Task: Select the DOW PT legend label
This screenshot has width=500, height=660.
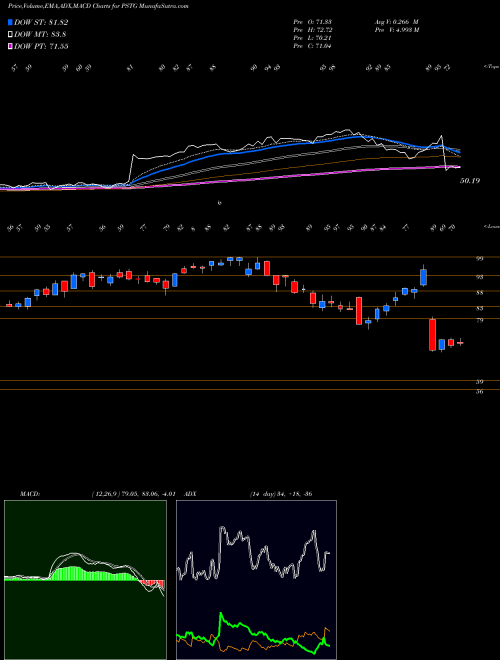Action: [x=41, y=46]
